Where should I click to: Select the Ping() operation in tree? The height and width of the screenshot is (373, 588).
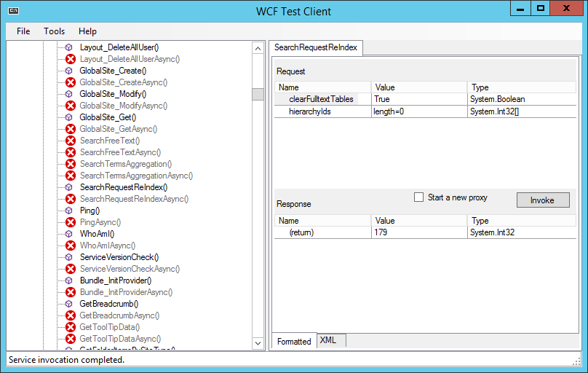point(90,211)
